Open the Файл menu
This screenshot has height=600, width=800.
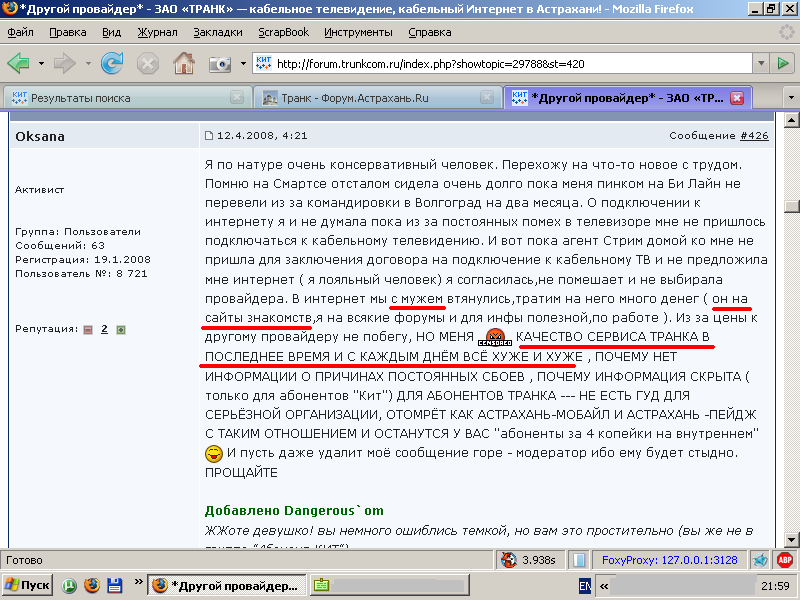(x=20, y=32)
